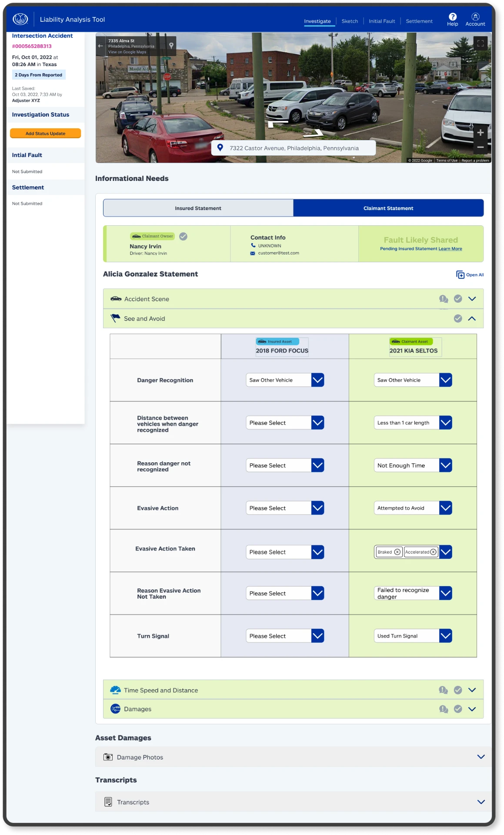Expand the Transcripts panel

click(x=481, y=802)
